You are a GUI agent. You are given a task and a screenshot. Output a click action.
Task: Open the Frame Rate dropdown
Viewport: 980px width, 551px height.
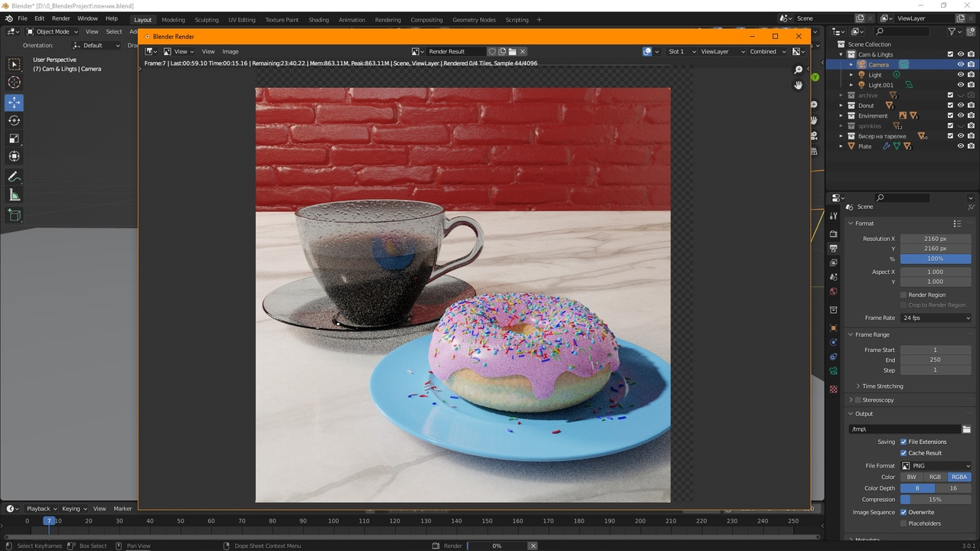coord(936,318)
